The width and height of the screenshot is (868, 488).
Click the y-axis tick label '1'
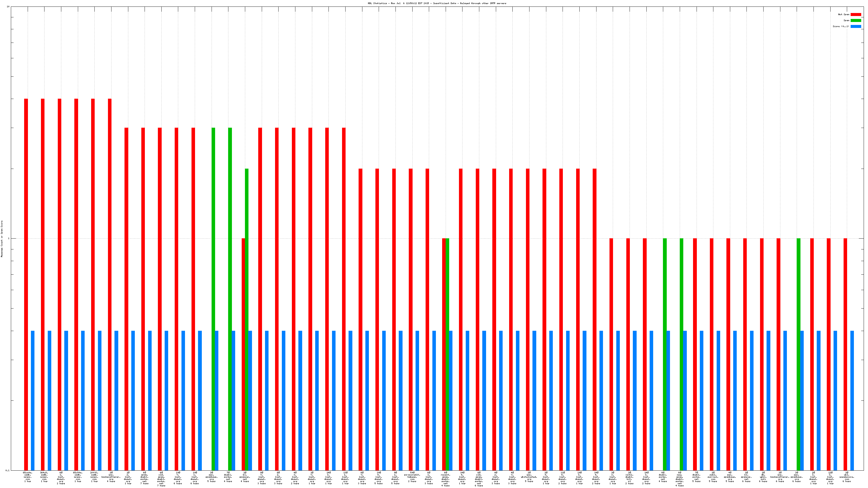coord(9,239)
